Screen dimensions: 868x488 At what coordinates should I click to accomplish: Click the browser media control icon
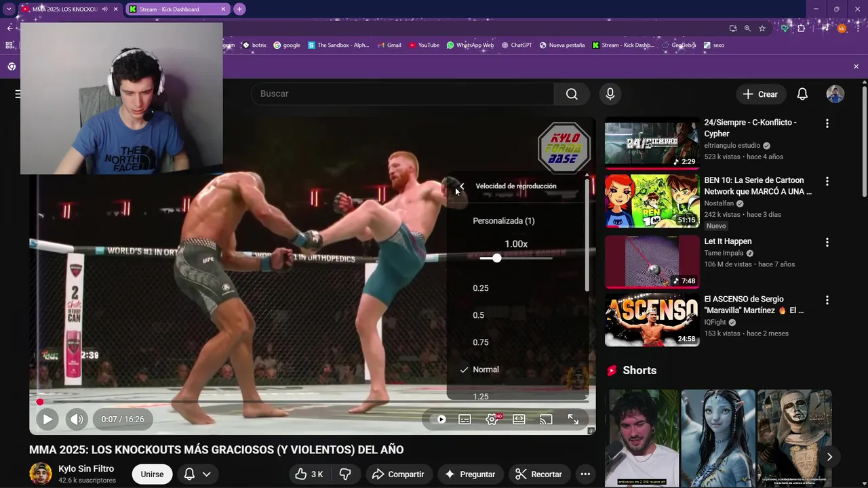[825, 28]
